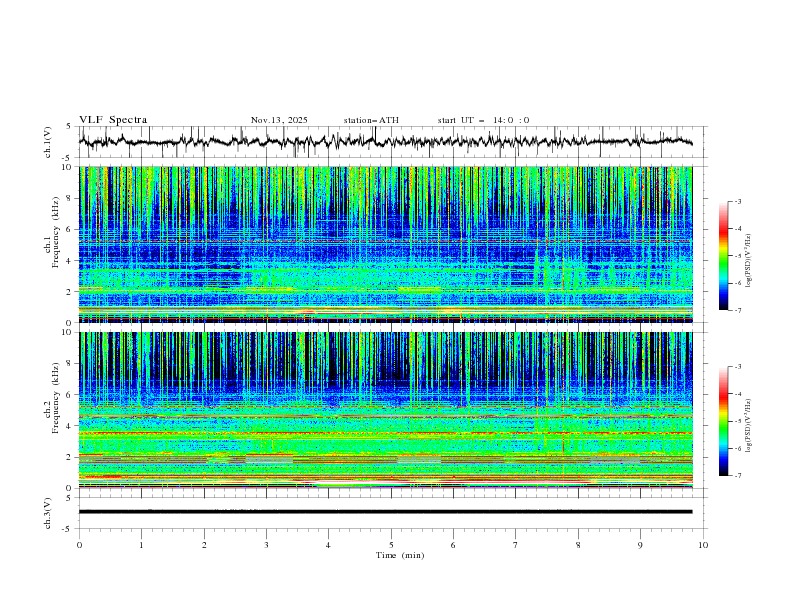
Task: Click the ch.2 'Frequency (kHz)' axis label
Action: 56,398
